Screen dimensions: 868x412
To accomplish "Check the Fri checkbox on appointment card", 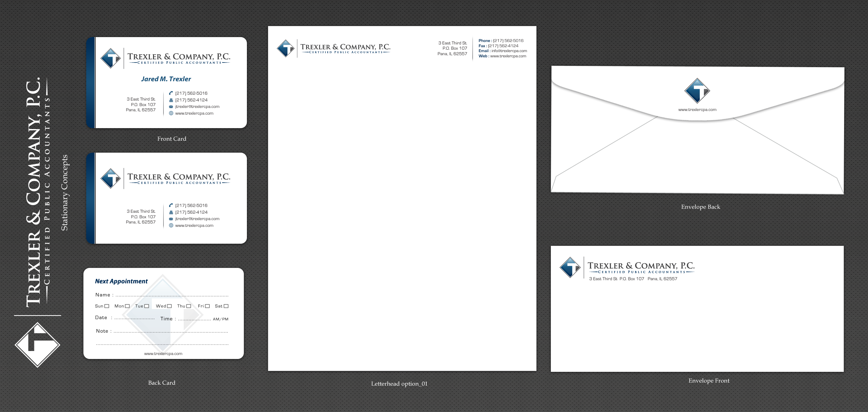I will pos(208,306).
